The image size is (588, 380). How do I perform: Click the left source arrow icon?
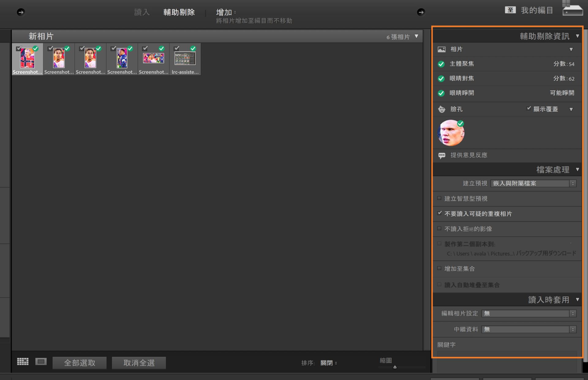[x=21, y=12]
